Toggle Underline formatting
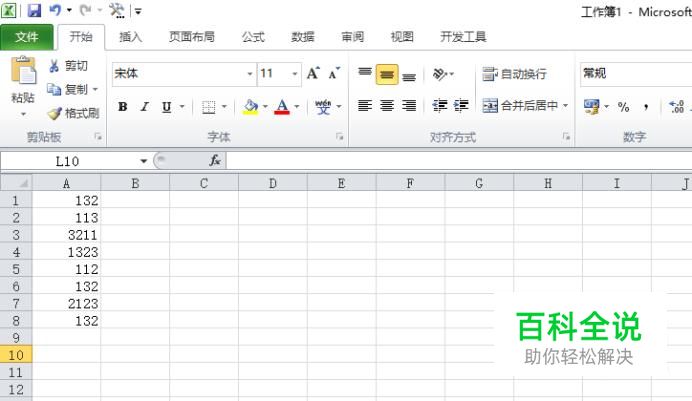 point(167,107)
